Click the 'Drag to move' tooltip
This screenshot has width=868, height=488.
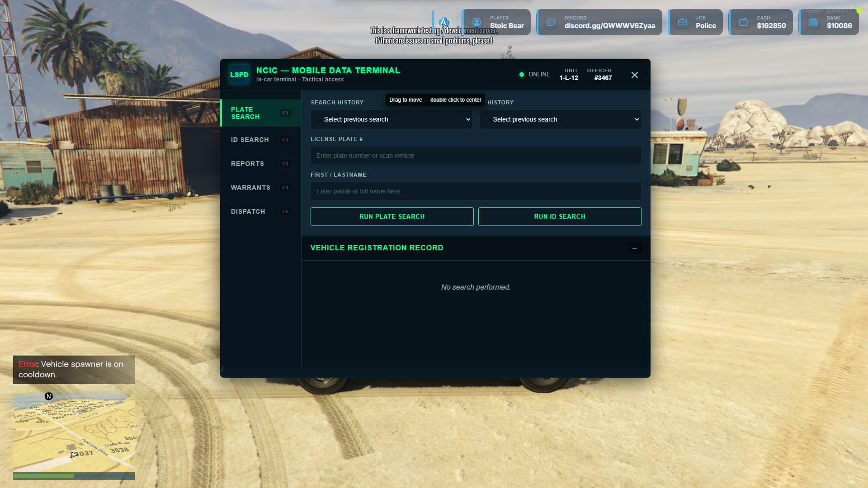click(x=435, y=100)
